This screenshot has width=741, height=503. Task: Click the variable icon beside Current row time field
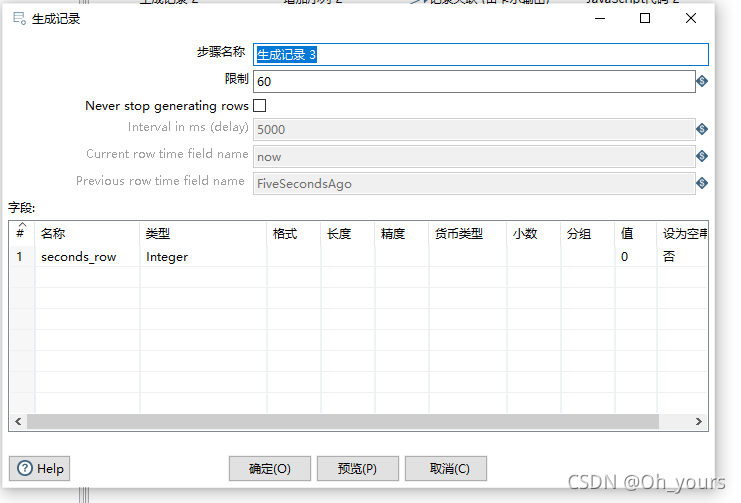click(702, 156)
